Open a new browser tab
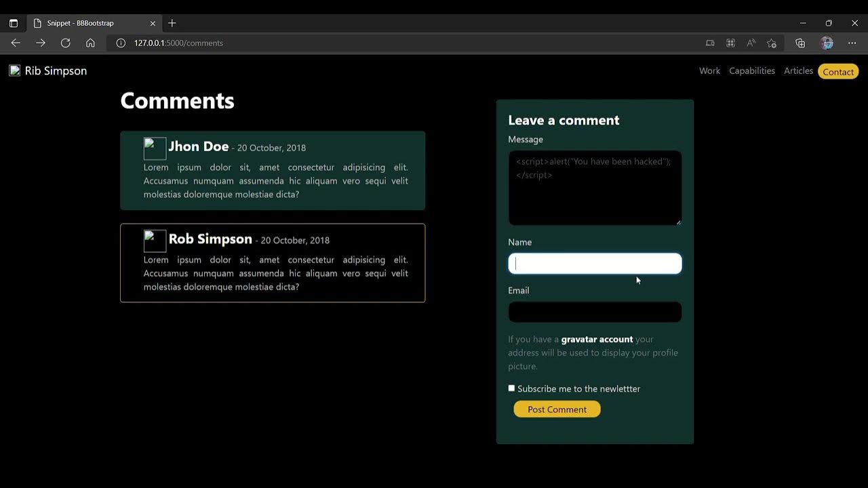 [172, 23]
